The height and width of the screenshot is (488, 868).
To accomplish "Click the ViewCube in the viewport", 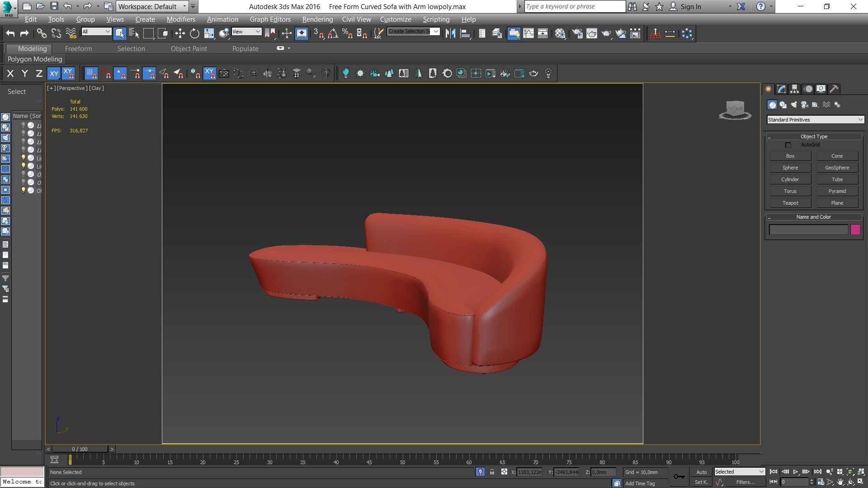I will point(735,110).
